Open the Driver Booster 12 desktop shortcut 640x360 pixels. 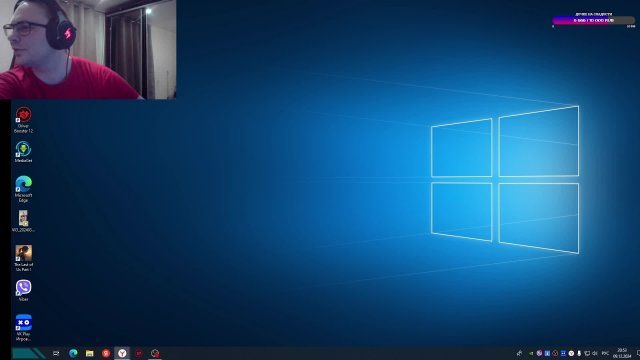(x=23, y=120)
